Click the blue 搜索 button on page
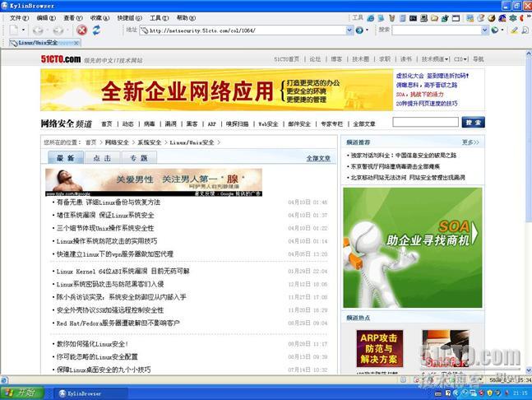Image resolution: width=532 pixels, height=400 pixels. pos(473,123)
